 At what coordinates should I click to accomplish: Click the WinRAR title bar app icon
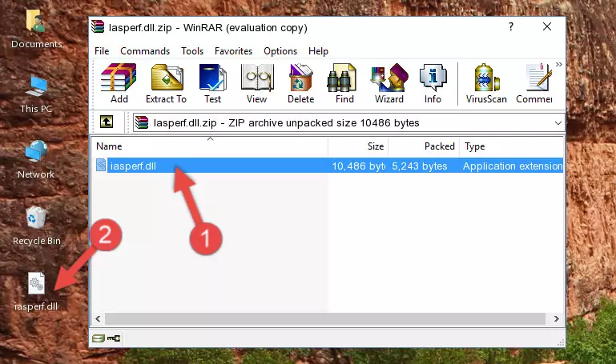(x=98, y=27)
